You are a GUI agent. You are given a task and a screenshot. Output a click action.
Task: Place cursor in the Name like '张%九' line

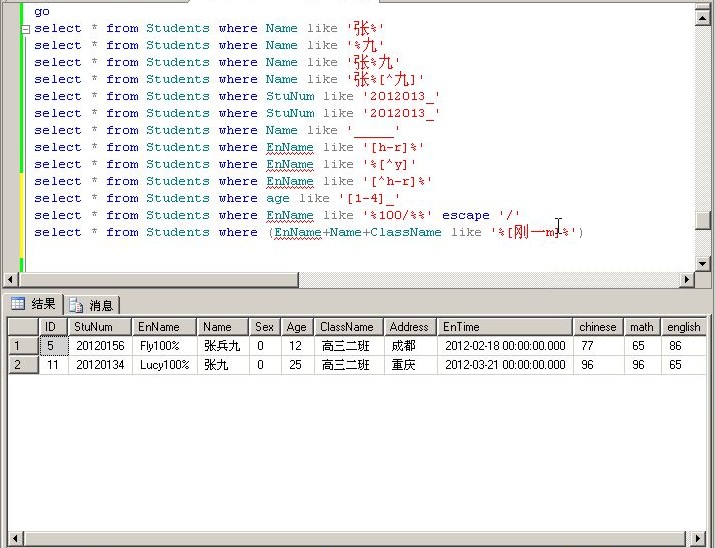(217, 62)
